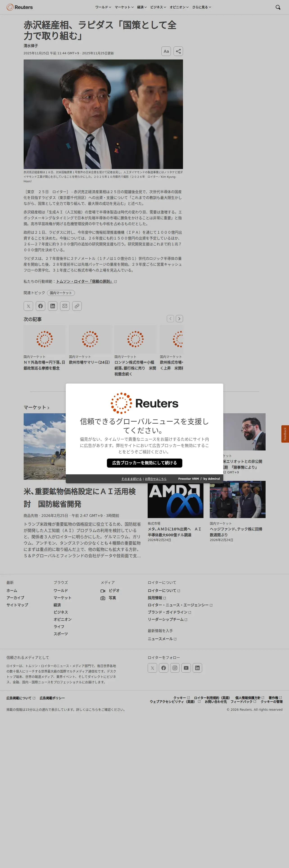Screen dimensions: 289x868
Task: Open アーカイブ in footer
Action: [15, 597]
